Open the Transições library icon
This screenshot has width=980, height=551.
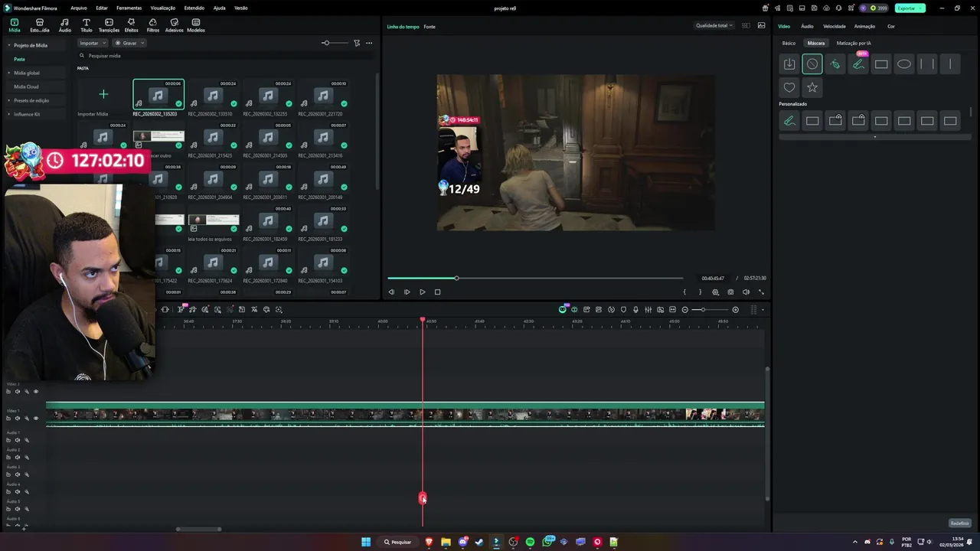(109, 25)
